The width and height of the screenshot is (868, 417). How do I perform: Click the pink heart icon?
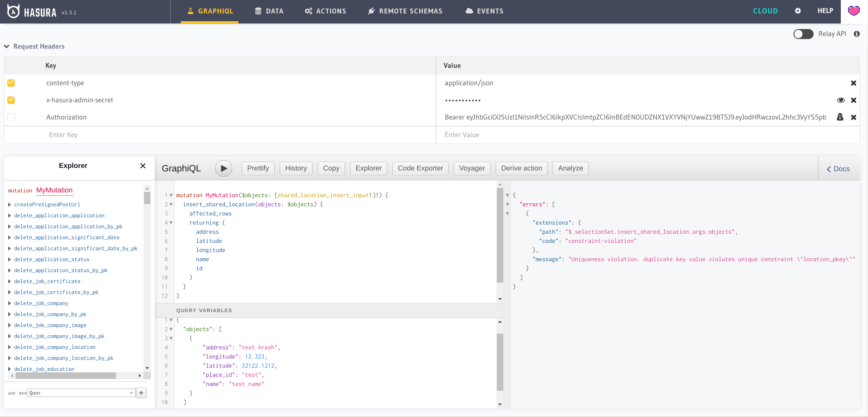(854, 11)
